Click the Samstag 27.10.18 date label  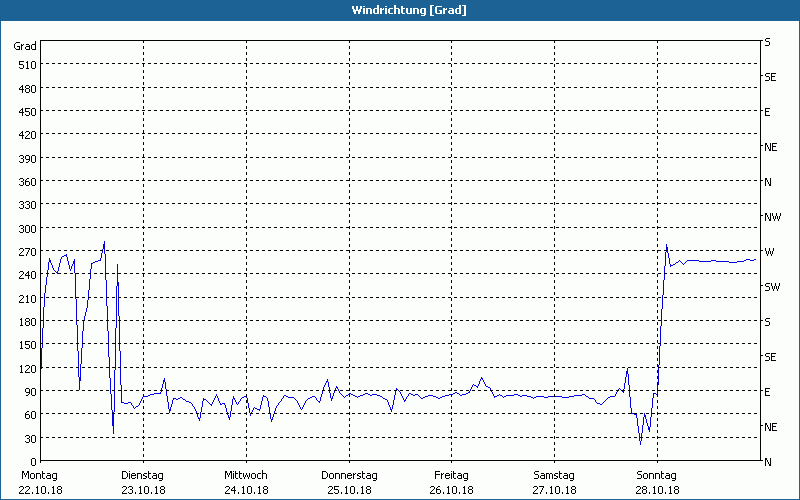tap(554, 482)
